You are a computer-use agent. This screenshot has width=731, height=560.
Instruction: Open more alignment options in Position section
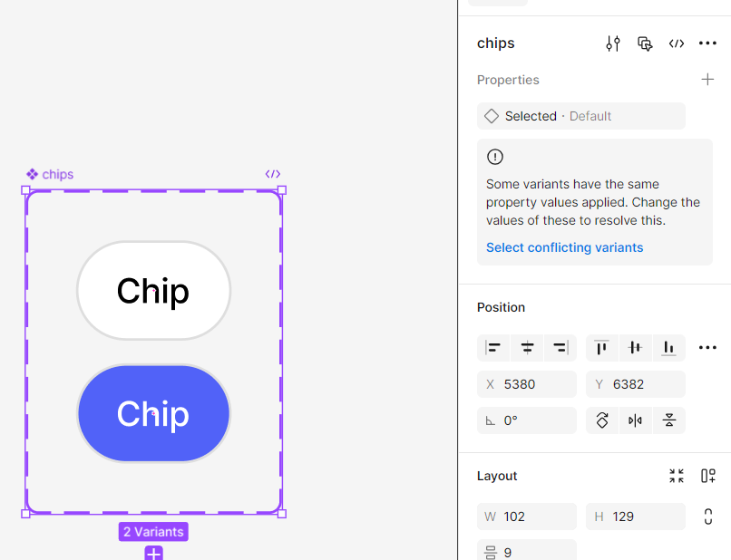pyautogui.click(x=707, y=348)
